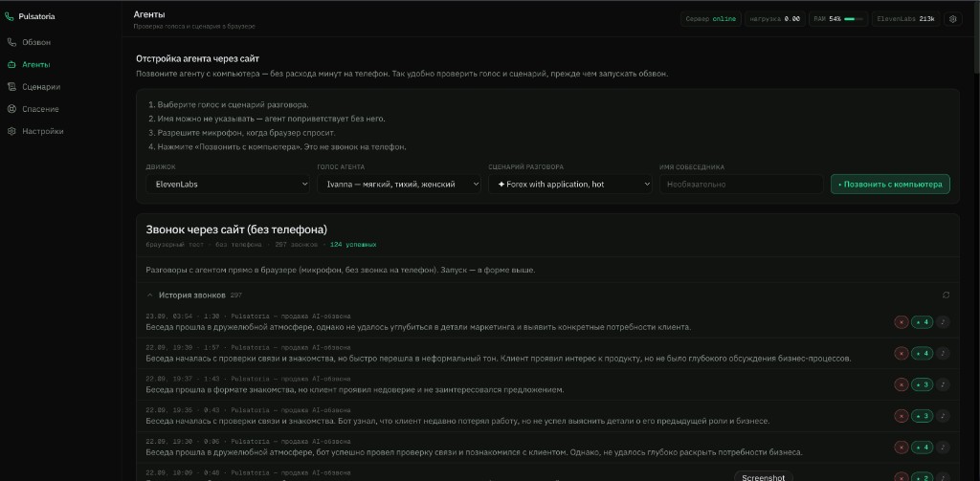
Task: Click the Позвонить с компьютера button
Action: 890,185
